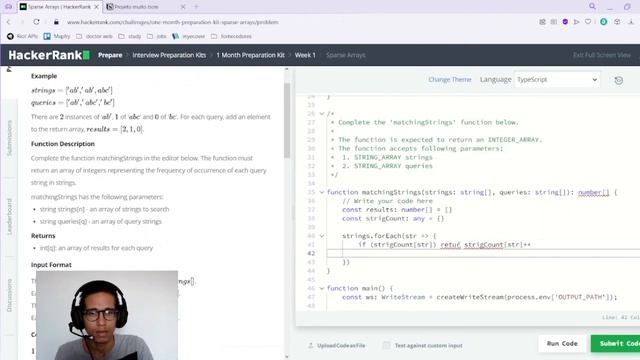This screenshot has width=640, height=360.
Task: Open the TypeScript language dropdown
Action: tap(557, 80)
